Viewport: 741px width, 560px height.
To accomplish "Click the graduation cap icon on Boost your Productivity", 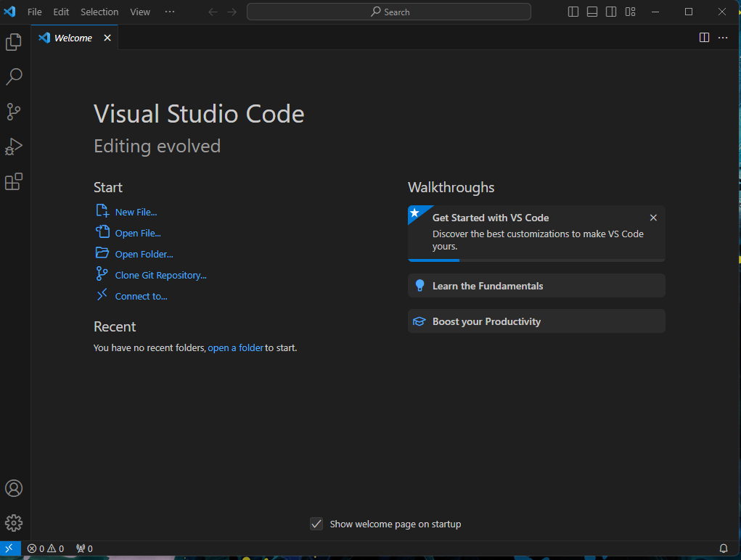I will (419, 321).
